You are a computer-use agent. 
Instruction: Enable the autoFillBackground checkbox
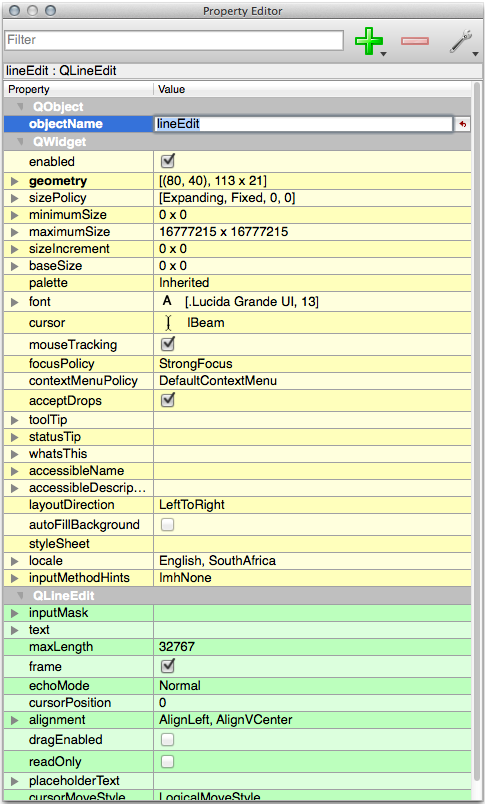click(x=167, y=525)
